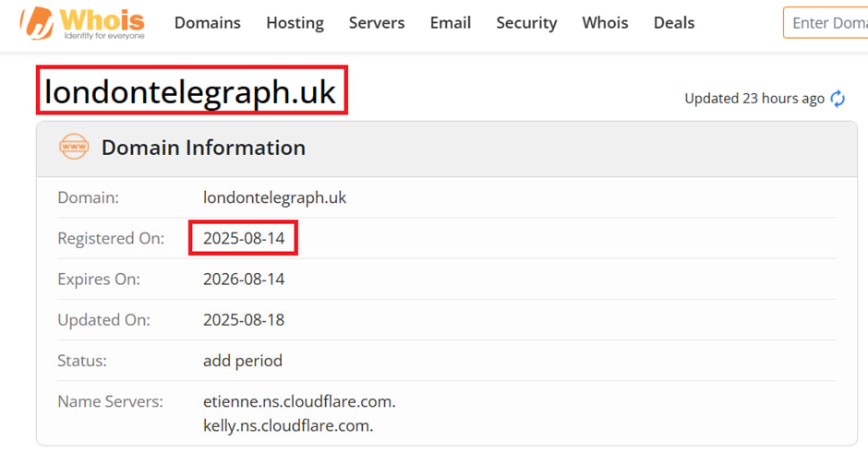Screen dimensions: 868x452
Task: Focus the Enter Domain search field
Action: tap(826, 23)
